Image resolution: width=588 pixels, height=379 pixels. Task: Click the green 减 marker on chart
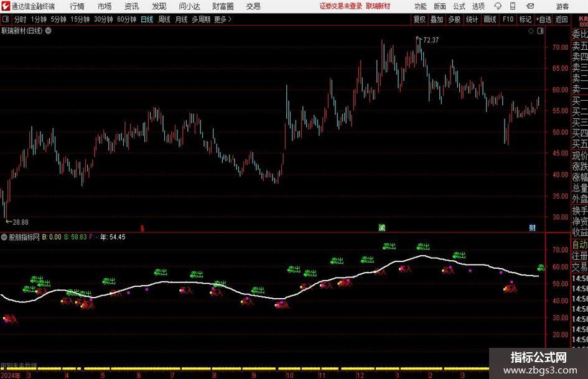click(x=382, y=227)
